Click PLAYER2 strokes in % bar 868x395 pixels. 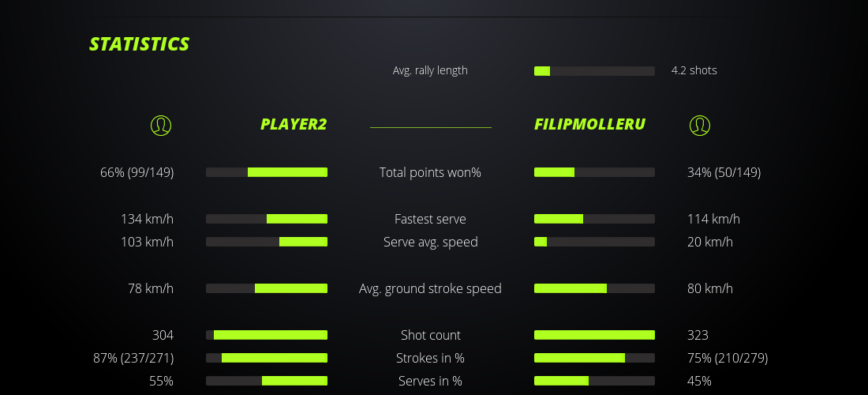click(x=267, y=358)
